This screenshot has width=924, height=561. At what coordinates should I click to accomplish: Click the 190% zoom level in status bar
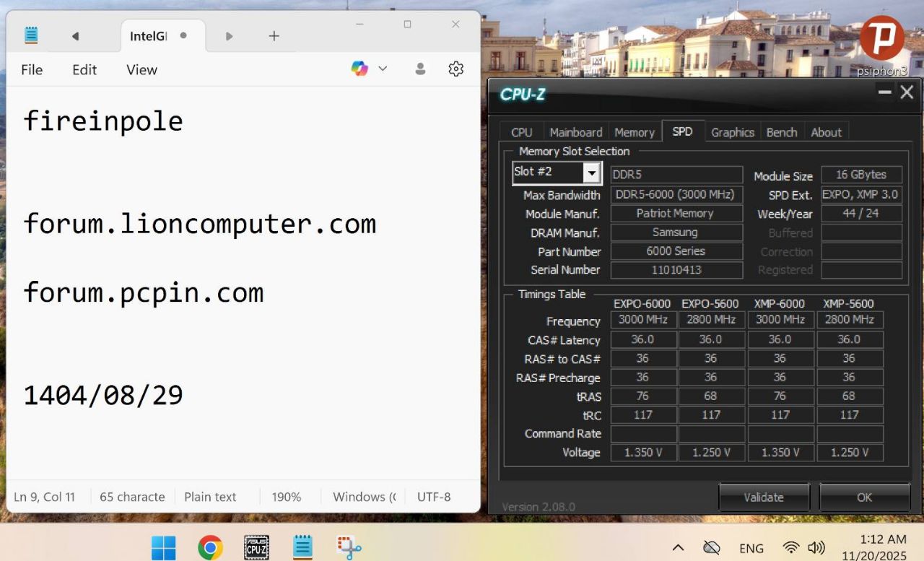(x=287, y=497)
